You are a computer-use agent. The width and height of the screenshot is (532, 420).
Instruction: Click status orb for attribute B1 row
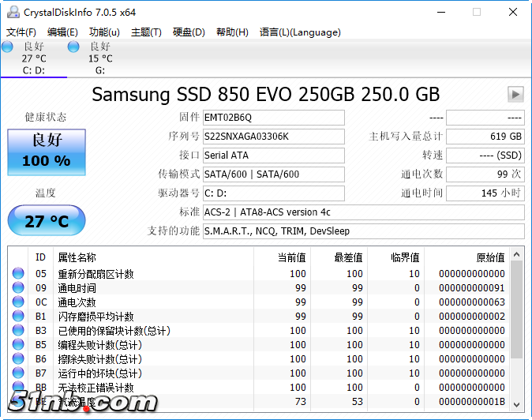point(18,317)
